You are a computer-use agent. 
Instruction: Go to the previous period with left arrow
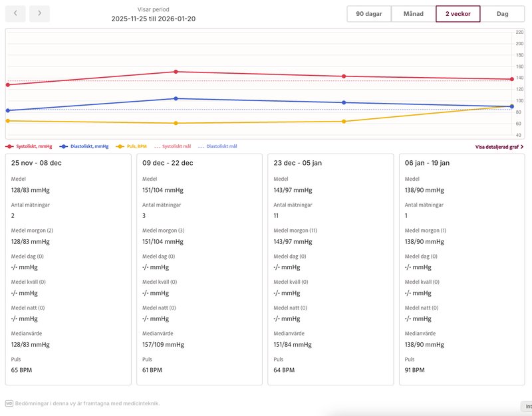pos(15,13)
